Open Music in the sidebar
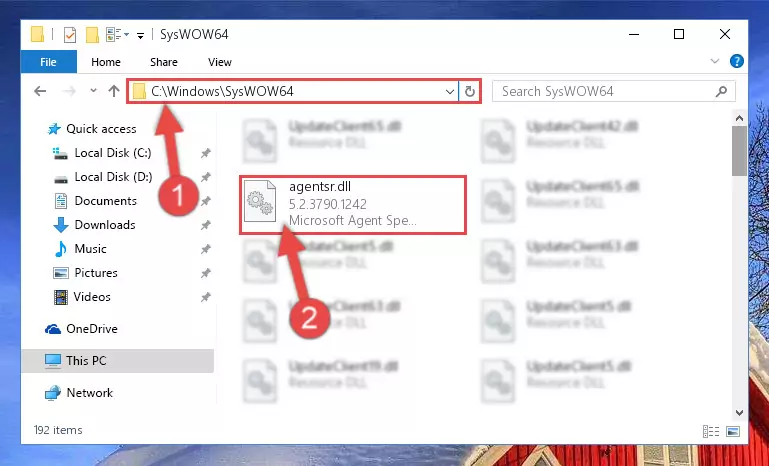 tap(90, 249)
